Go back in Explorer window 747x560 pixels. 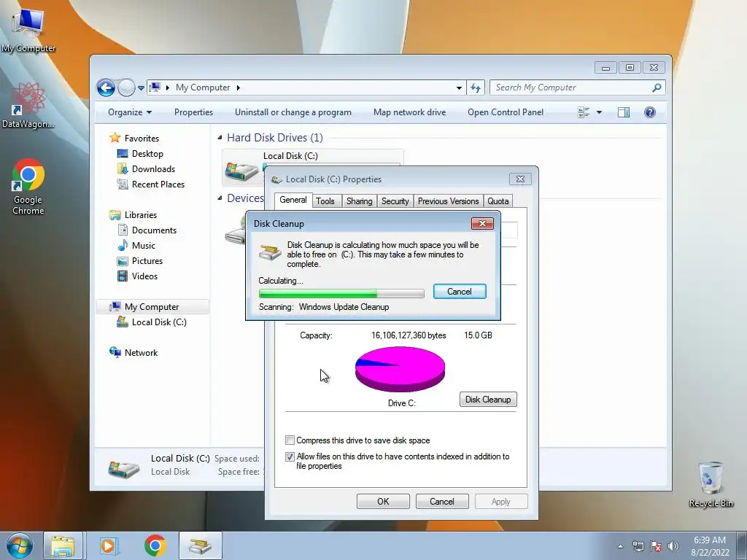tap(106, 87)
